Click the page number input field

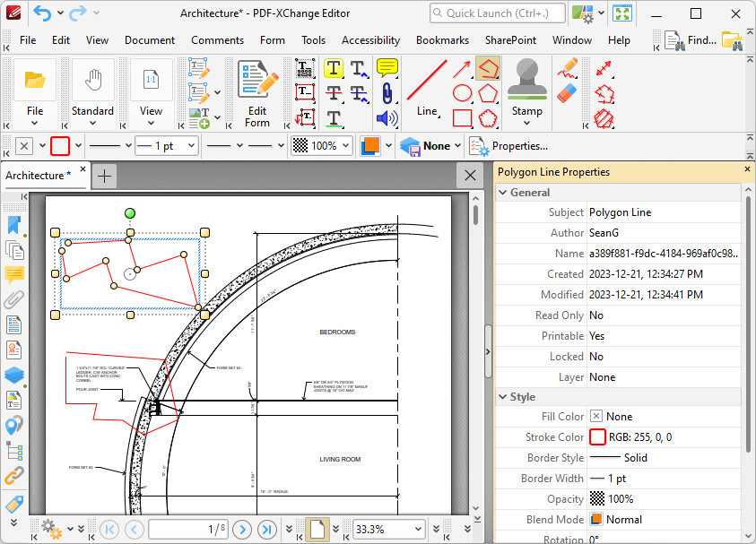187,529
